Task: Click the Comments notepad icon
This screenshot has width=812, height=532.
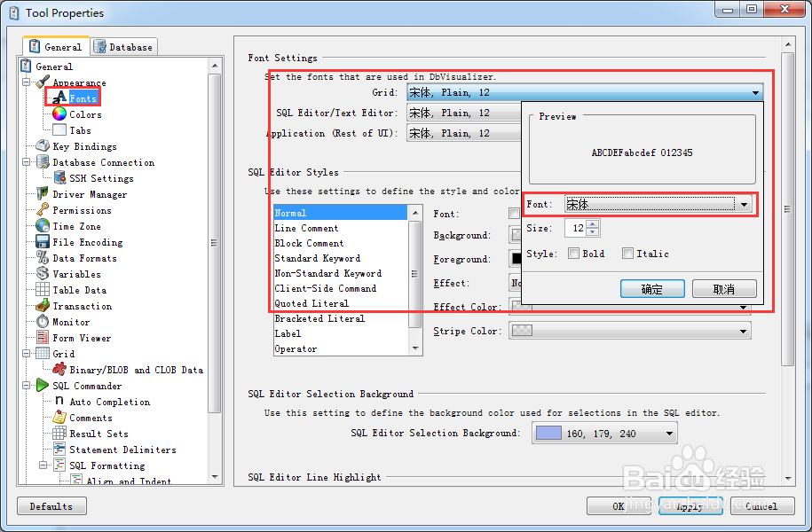Action: [x=59, y=417]
